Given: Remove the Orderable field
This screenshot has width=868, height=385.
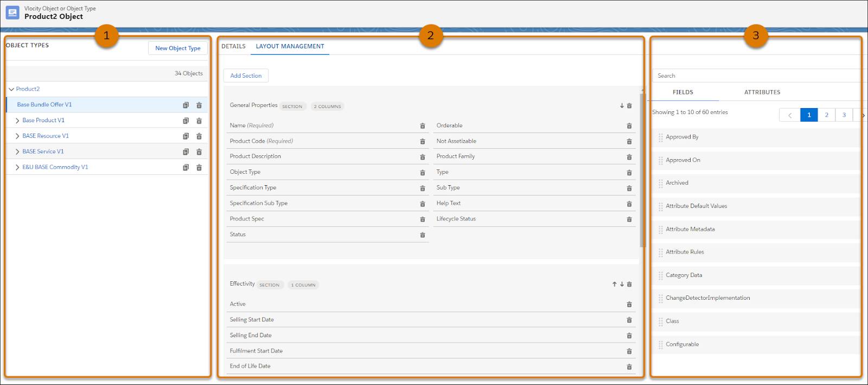Looking at the screenshot, I should coord(629,126).
